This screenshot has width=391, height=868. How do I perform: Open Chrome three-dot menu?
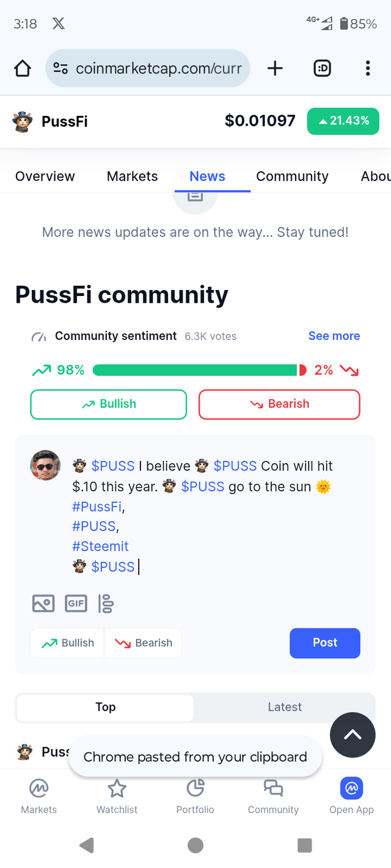[x=368, y=68]
